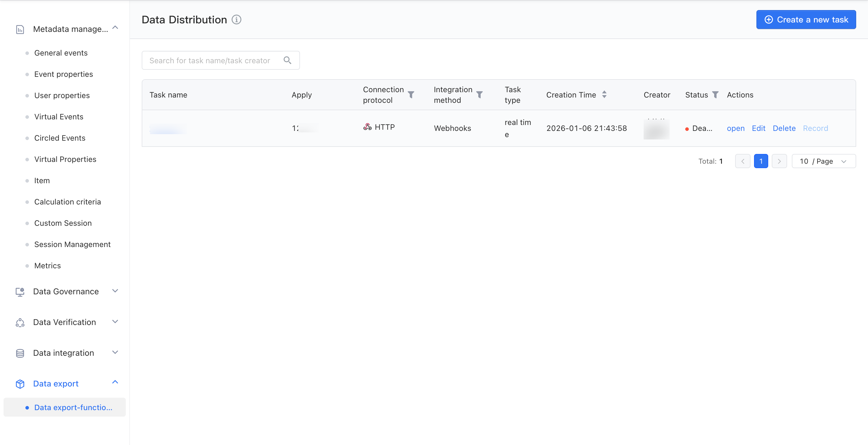The image size is (868, 445).
Task: Open Event properties in sidebar
Action: click(63, 74)
